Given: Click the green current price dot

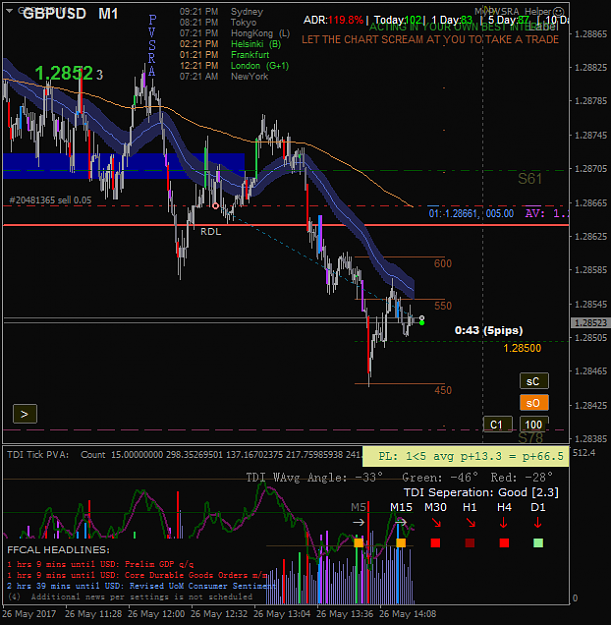Looking at the screenshot, I should click(x=422, y=322).
